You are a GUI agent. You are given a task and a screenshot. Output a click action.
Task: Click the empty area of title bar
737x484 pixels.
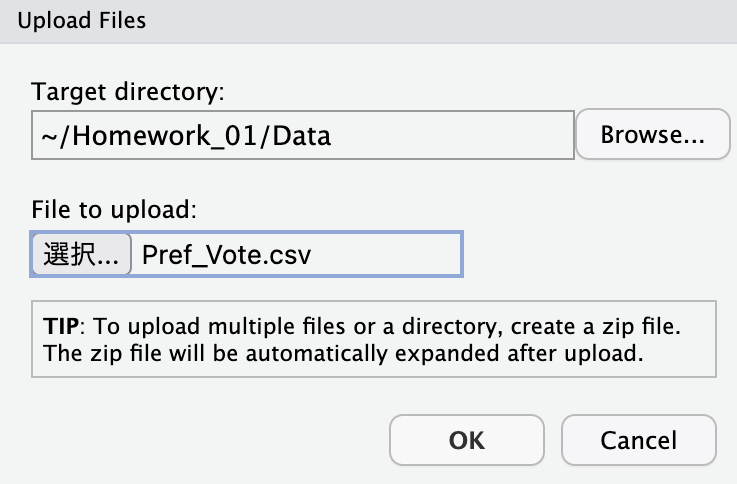(x=442, y=21)
